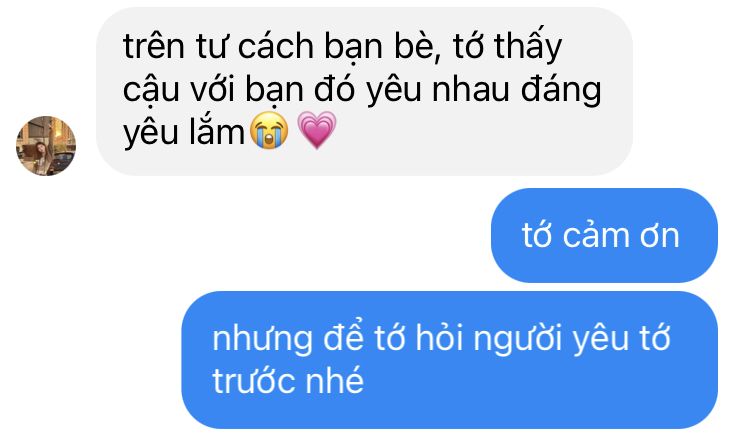Image resolution: width=750 pixels, height=441 pixels.
Task: Open the sender's profile picture avatar
Action: pyautogui.click(x=46, y=146)
